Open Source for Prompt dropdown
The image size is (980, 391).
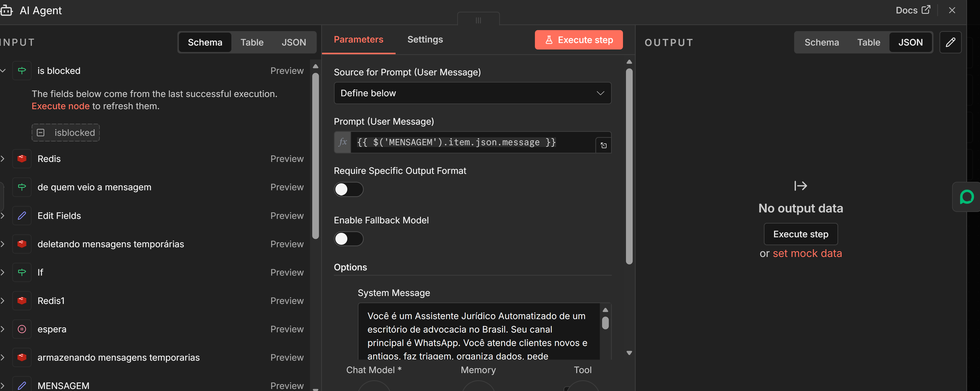(x=472, y=93)
